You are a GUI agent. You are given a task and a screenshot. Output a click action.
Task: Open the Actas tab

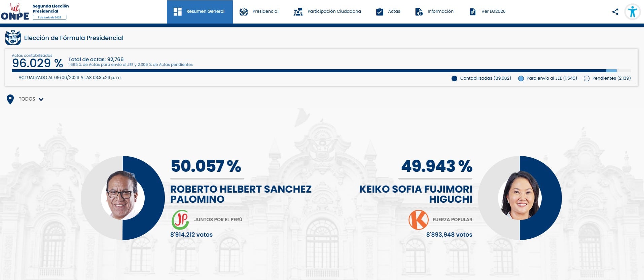pyautogui.click(x=388, y=12)
